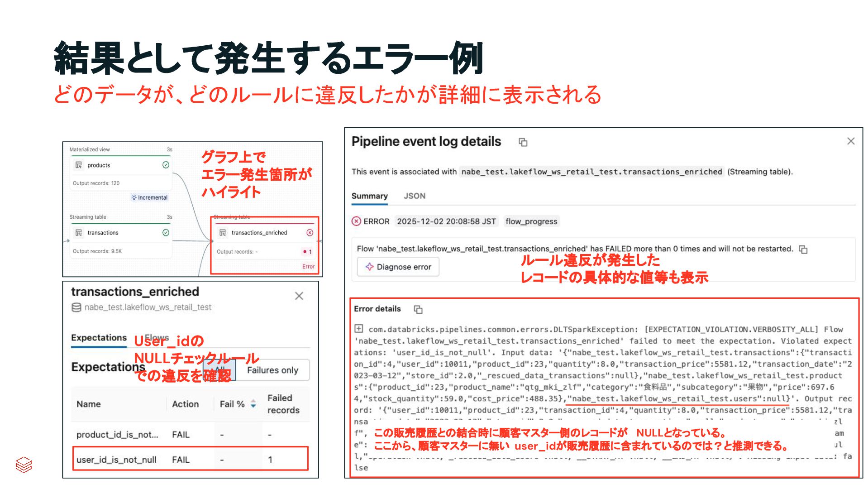Open the Expectations tab
868x489 pixels.
coord(99,338)
